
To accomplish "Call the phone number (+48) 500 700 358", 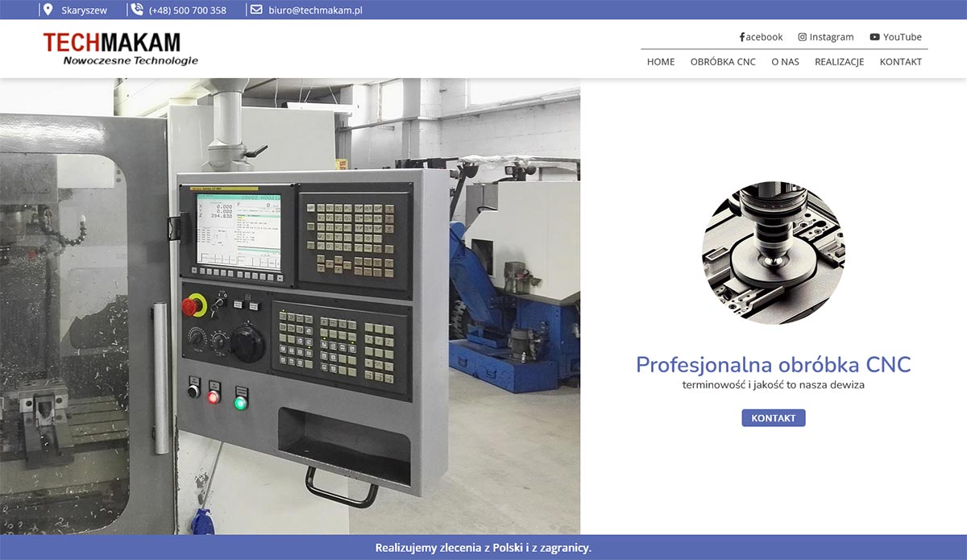I will pyautogui.click(x=188, y=10).
